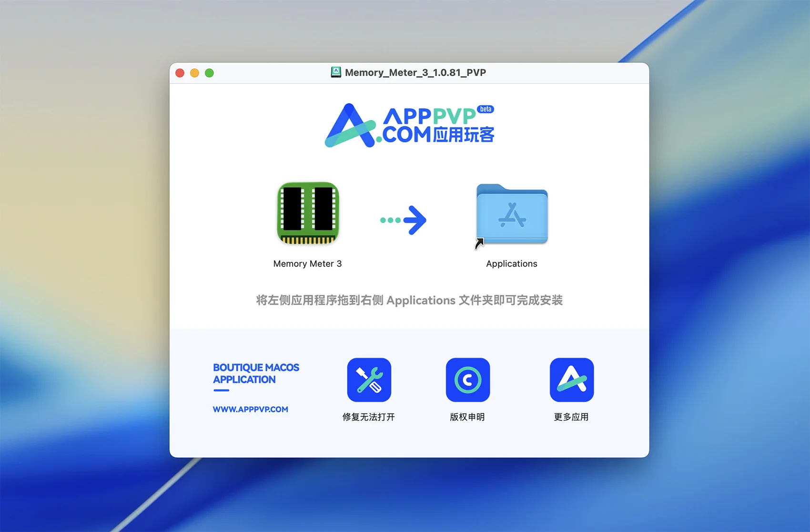The image size is (810, 532).
Task: Click the APPPVP.COM logo banner
Action: [x=409, y=125]
